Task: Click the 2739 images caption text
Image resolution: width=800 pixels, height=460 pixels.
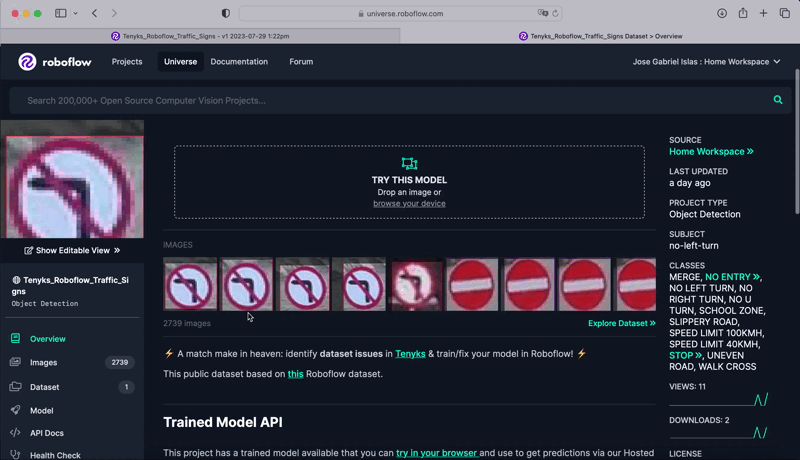Action: pyautogui.click(x=187, y=323)
